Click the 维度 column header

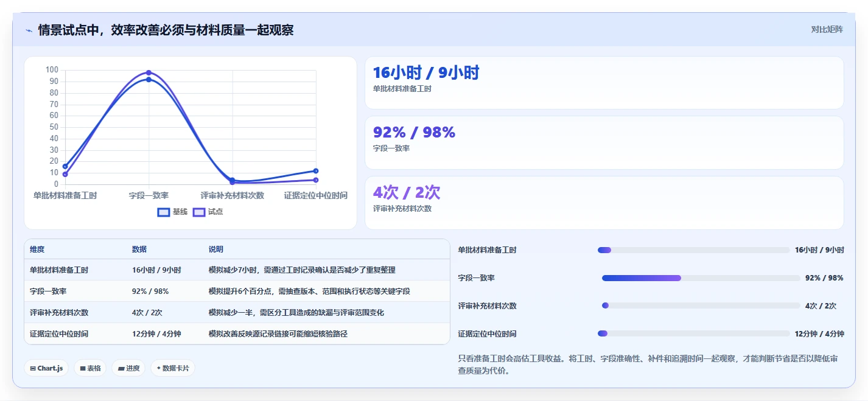click(37, 249)
